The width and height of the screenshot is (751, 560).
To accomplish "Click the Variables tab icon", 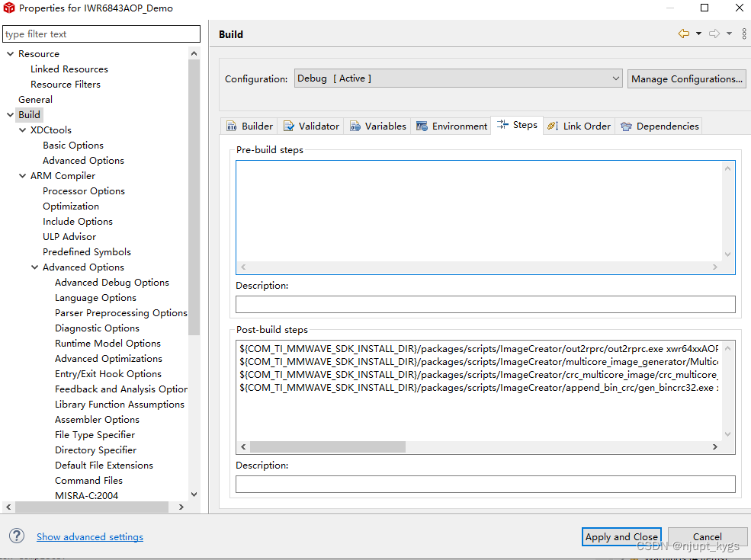I will tap(355, 126).
